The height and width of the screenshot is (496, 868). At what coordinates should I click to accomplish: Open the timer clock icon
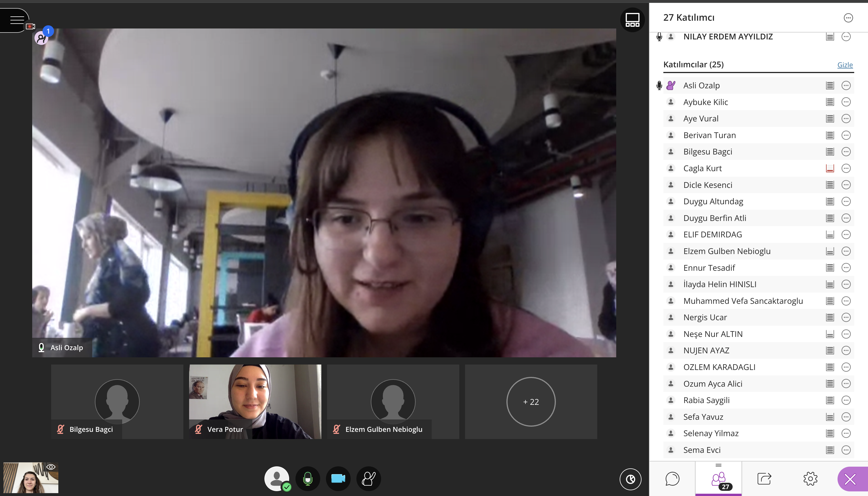point(630,479)
